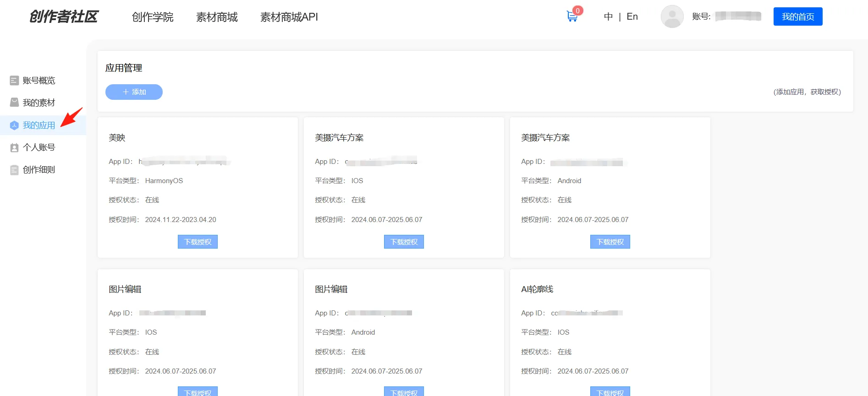
Task: Click the 创作者社区 logo
Action: (64, 16)
